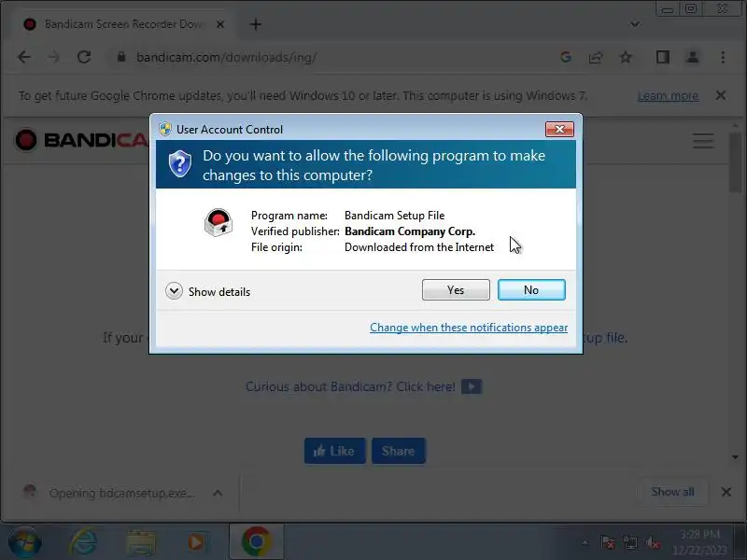Close the Bandicam Screen Recorder tab

pos(220,24)
